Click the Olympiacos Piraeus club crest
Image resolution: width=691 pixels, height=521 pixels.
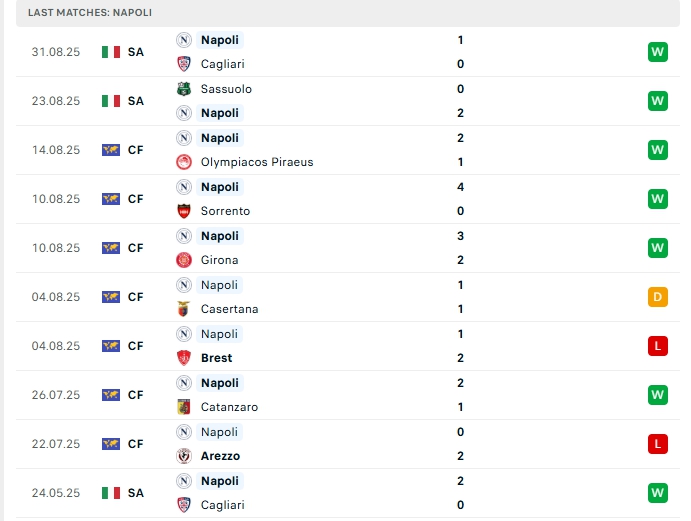coord(184,162)
